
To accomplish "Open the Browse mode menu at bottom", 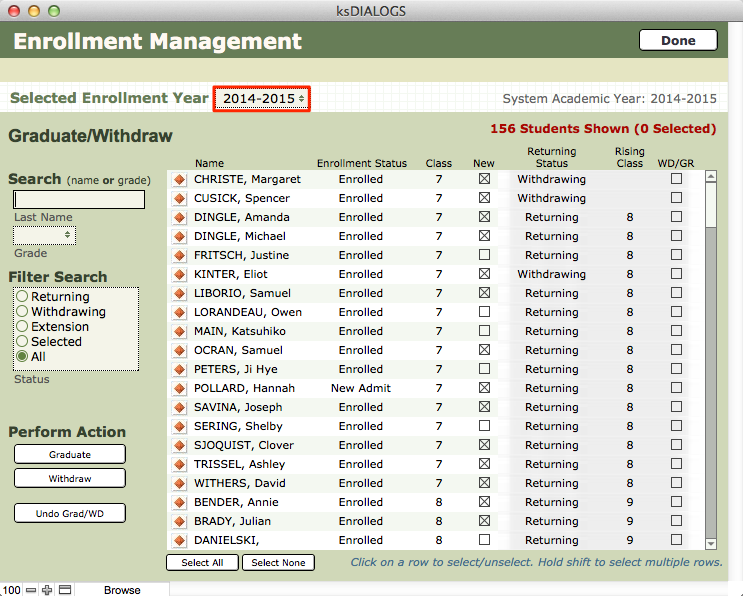I will (x=122, y=590).
